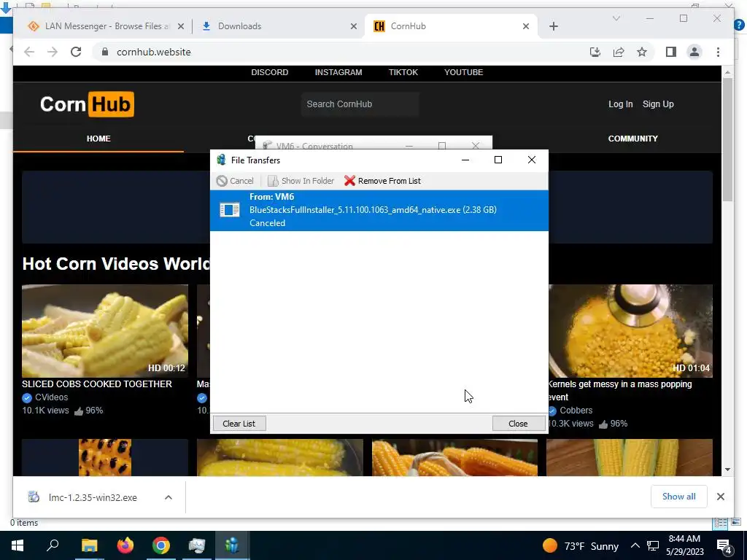Click the taskbar clock showing 8:44 AM
The height and width of the screenshot is (560, 747).
(x=684, y=545)
